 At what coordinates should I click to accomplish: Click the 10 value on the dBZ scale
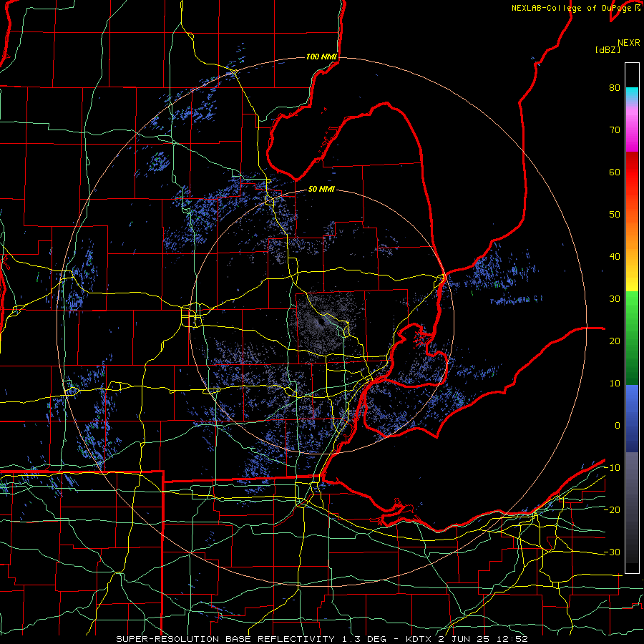pos(615,384)
